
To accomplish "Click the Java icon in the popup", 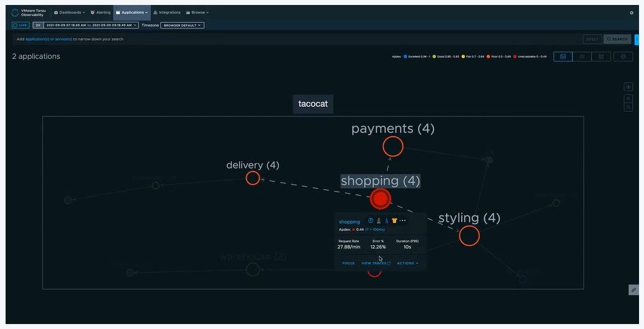I will coord(379,220).
